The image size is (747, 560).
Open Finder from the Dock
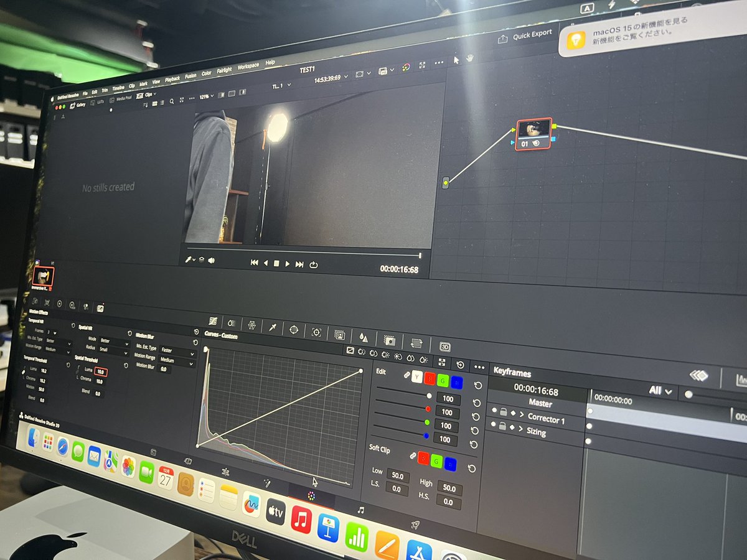coord(34,439)
